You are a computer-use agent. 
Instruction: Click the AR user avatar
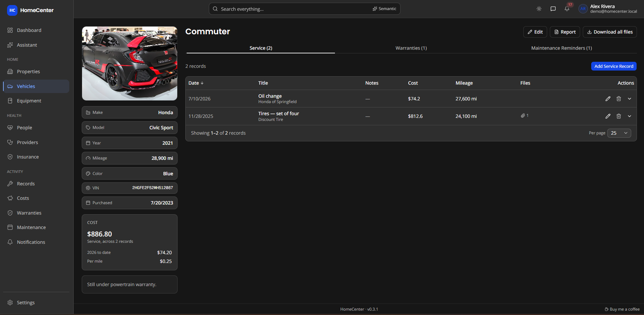click(583, 9)
